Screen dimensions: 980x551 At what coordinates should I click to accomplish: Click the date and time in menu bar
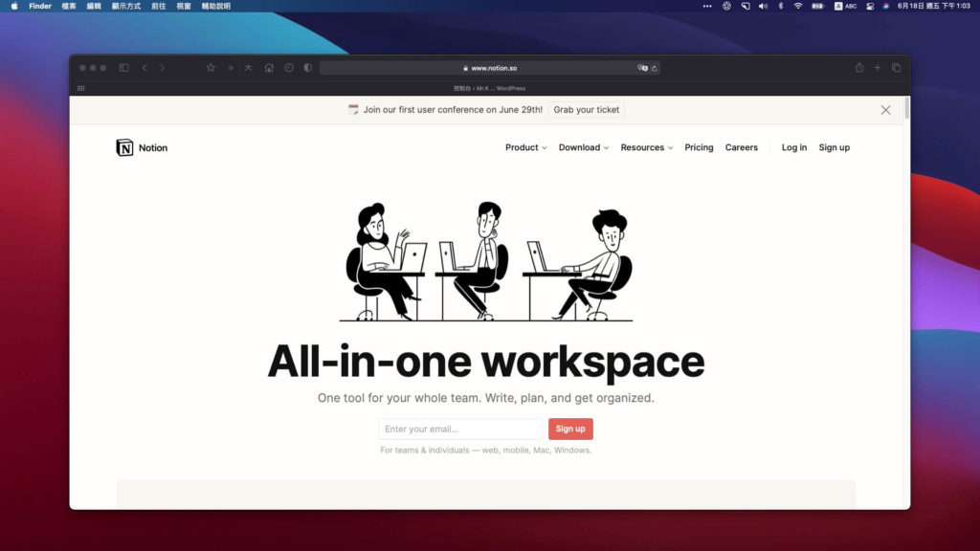pyautogui.click(x=934, y=6)
